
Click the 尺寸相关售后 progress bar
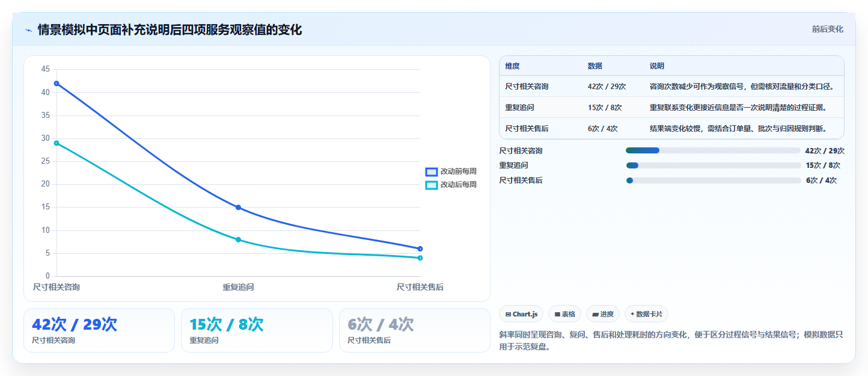(x=713, y=180)
